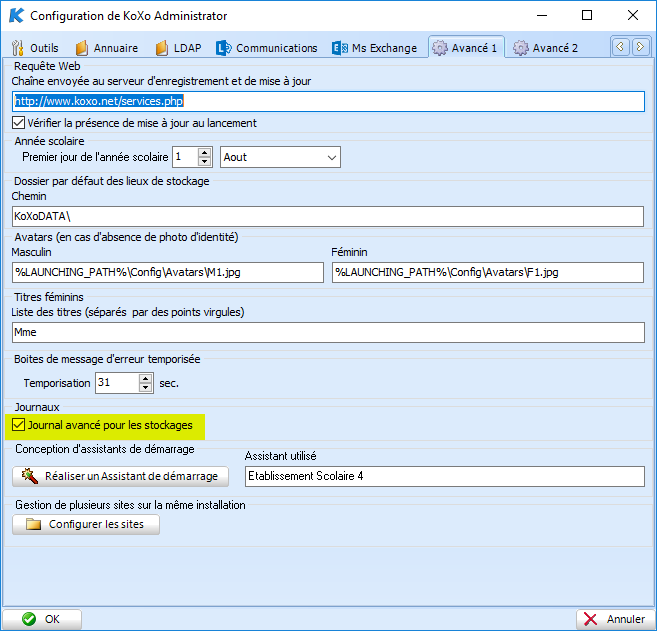This screenshot has width=657, height=631.
Task: Click the feminine titles list field
Action: [328, 332]
